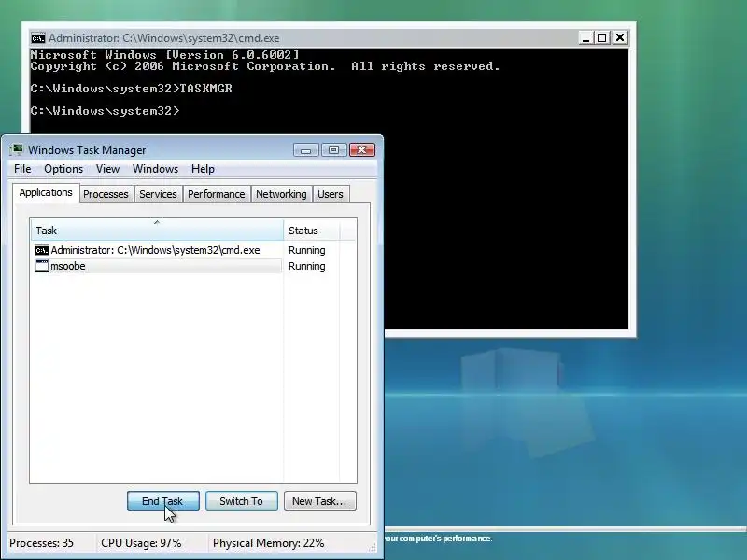The image size is (747, 560).
Task: Click the cmd icon in the task list
Action: [41, 250]
